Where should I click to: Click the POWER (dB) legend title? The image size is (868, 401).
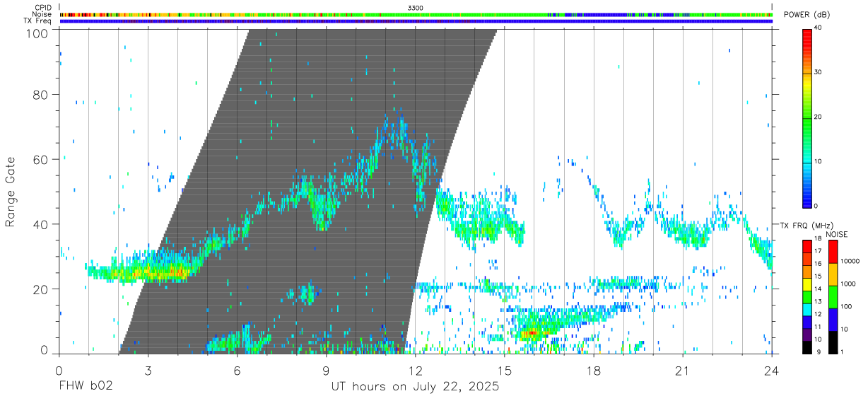coord(807,15)
